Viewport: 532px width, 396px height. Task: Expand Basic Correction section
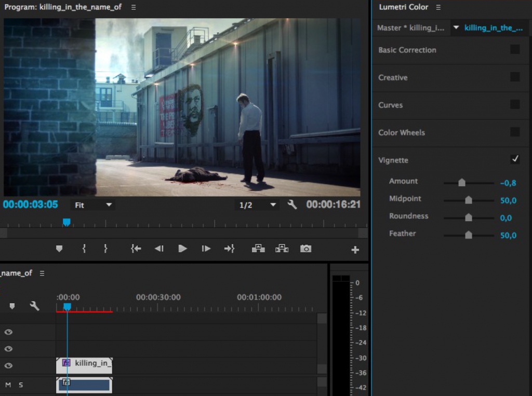(407, 50)
